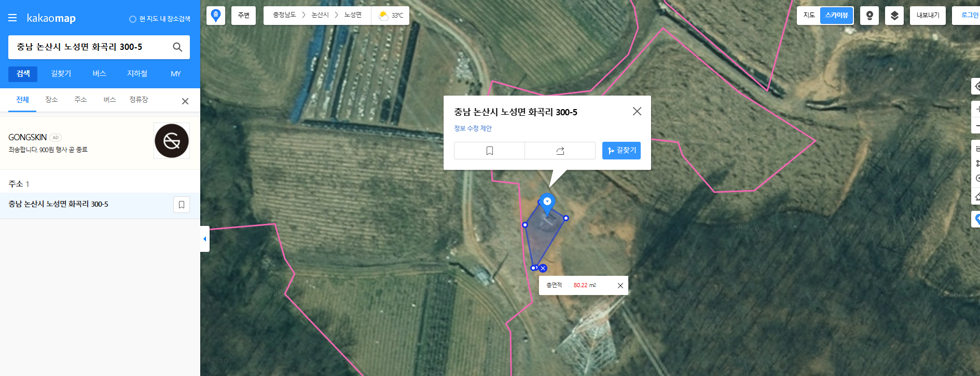
Task: Delete the measured area polygon marker
Action: click(543, 268)
